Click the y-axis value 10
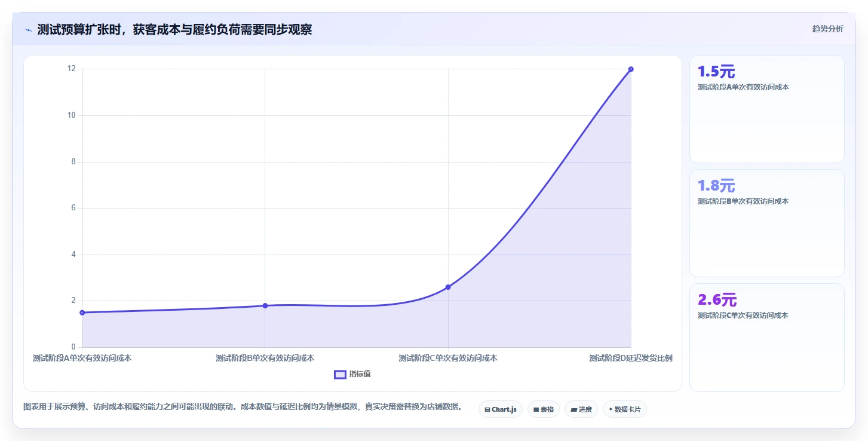The image size is (868, 441). 72,115
